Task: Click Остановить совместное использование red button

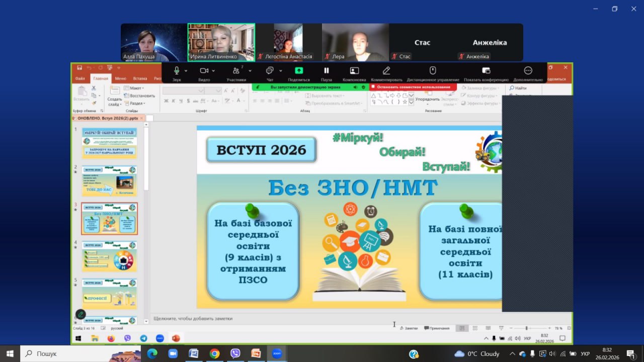Action: coord(414,87)
